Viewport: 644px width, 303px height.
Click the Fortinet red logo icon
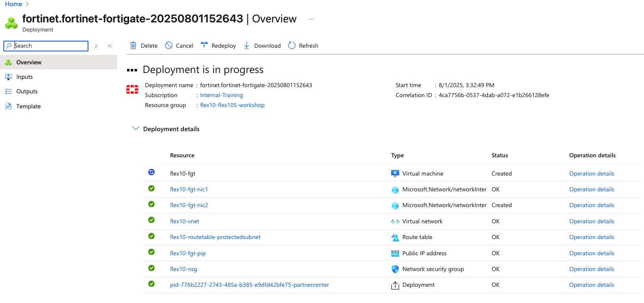[132, 89]
